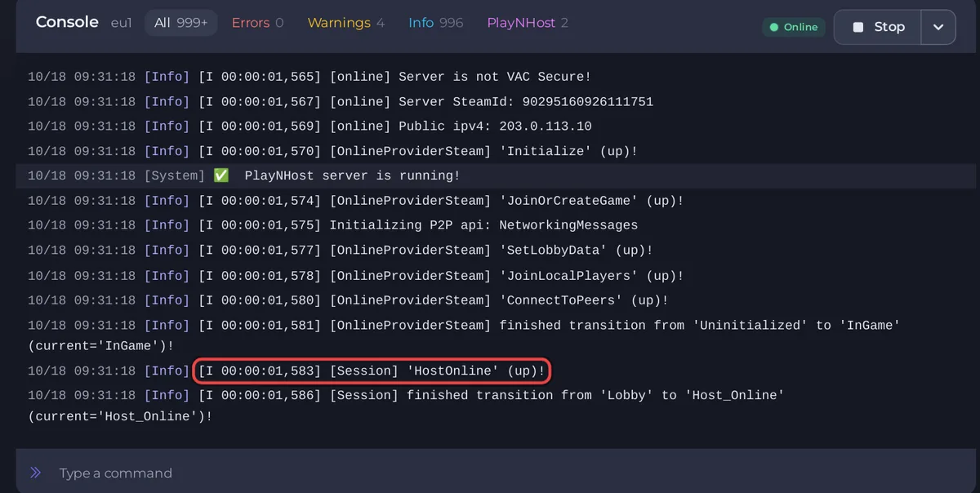Switch to the Errors filter tab
Screen dimensions: 980x493
(257, 23)
